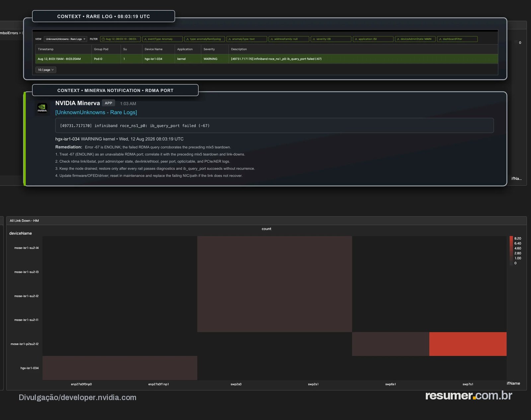
Task: Click the kernel application cell
Action: [181, 59]
